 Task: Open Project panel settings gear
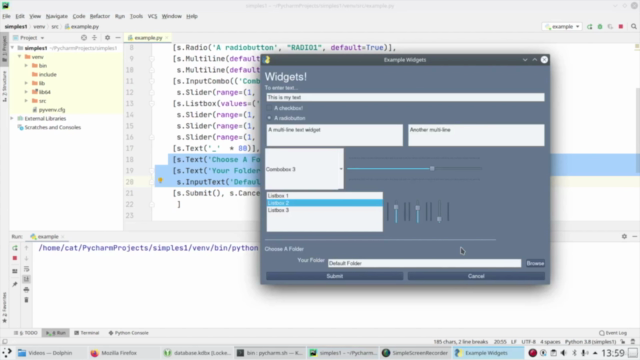coord(107,38)
